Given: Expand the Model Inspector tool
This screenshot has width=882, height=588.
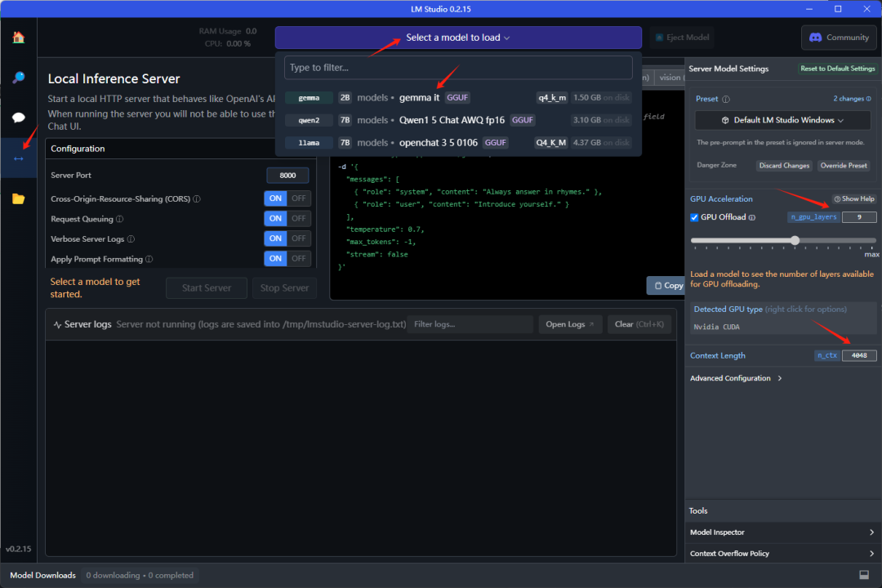Looking at the screenshot, I should (x=782, y=532).
